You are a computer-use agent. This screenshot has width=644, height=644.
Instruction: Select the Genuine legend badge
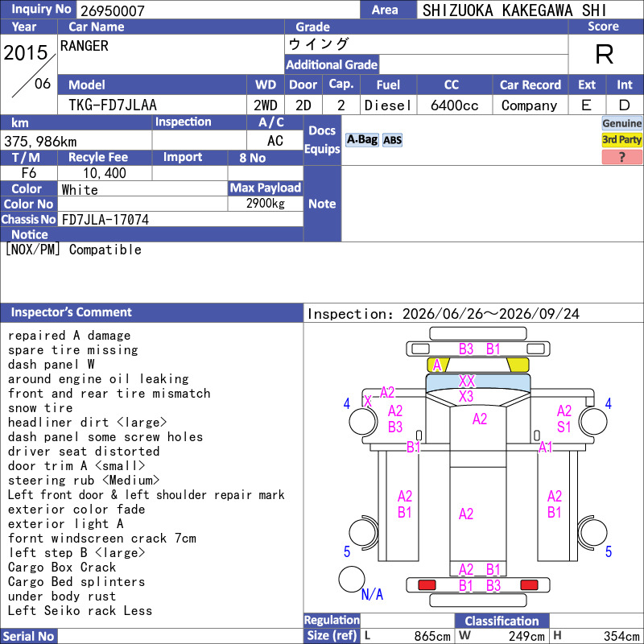621,123
